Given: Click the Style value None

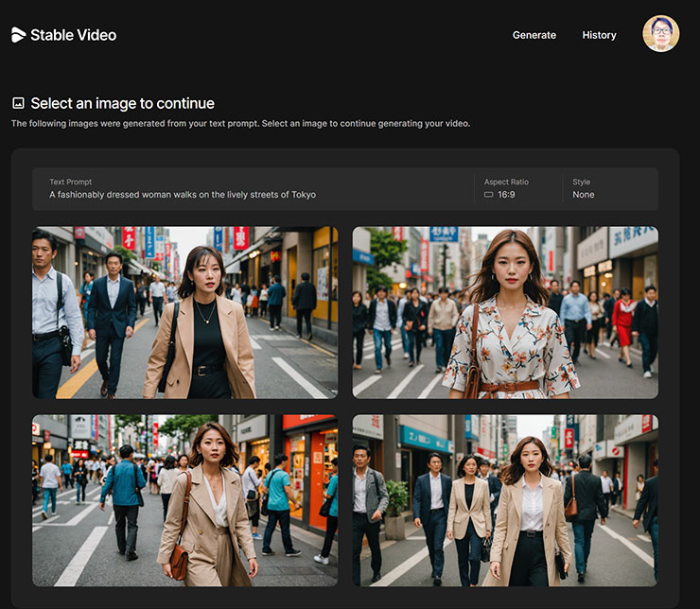Looking at the screenshot, I should 583,195.
